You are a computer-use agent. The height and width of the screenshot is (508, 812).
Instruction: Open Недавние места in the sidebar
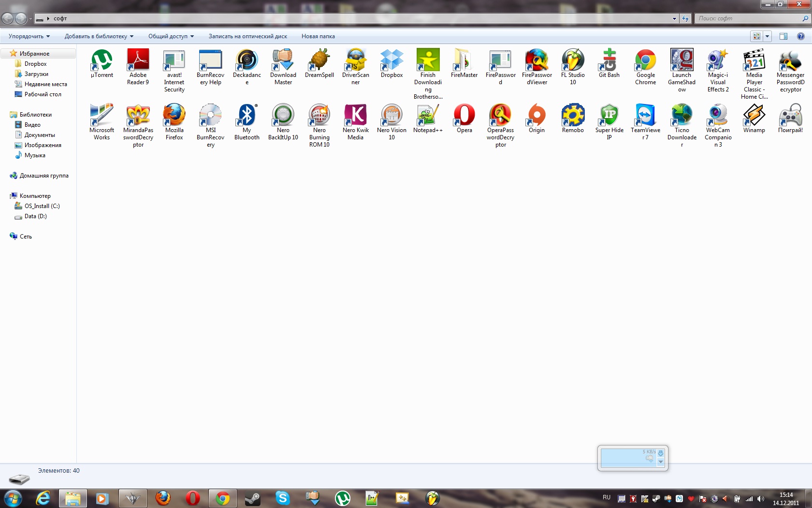pyautogui.click(x=45, y=84)
